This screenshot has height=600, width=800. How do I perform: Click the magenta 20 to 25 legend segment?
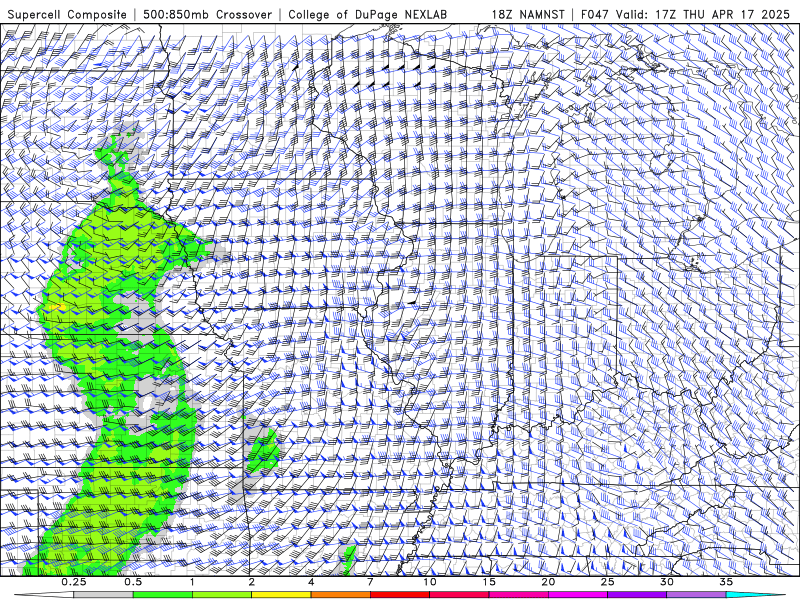click(578, 595)
